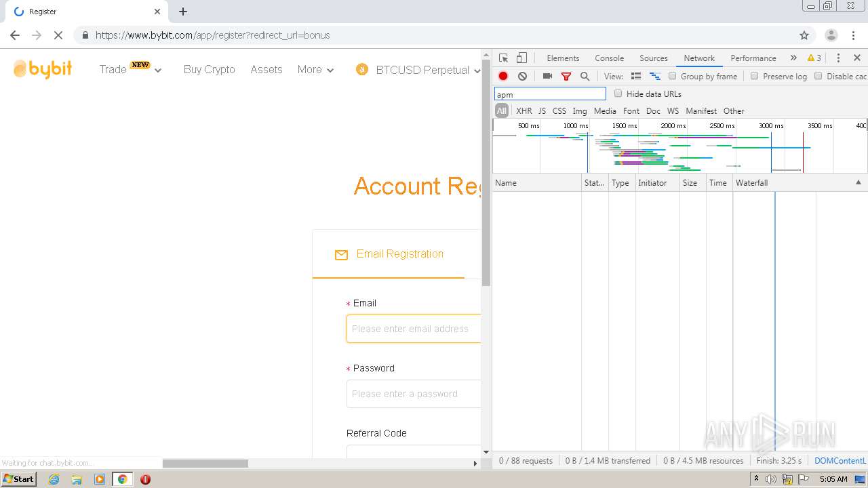
Task: Open Internet Explorer from the taskbar
Action: click(54, 479)
